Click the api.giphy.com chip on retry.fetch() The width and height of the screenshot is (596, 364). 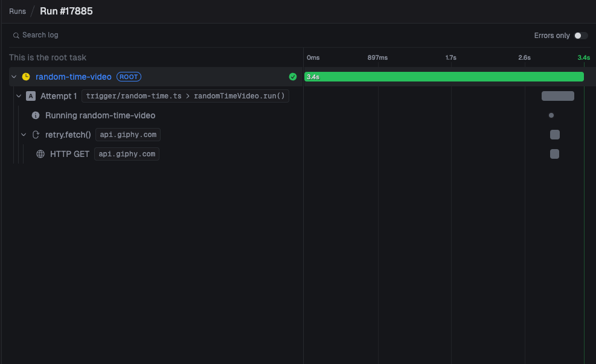point(128,135)
